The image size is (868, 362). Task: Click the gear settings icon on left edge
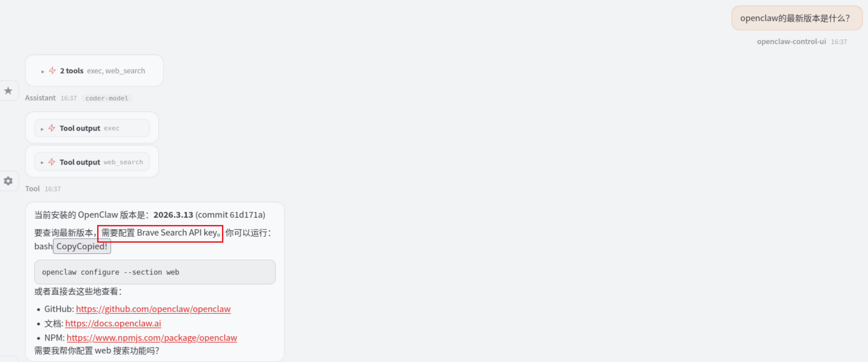[8, 181]
